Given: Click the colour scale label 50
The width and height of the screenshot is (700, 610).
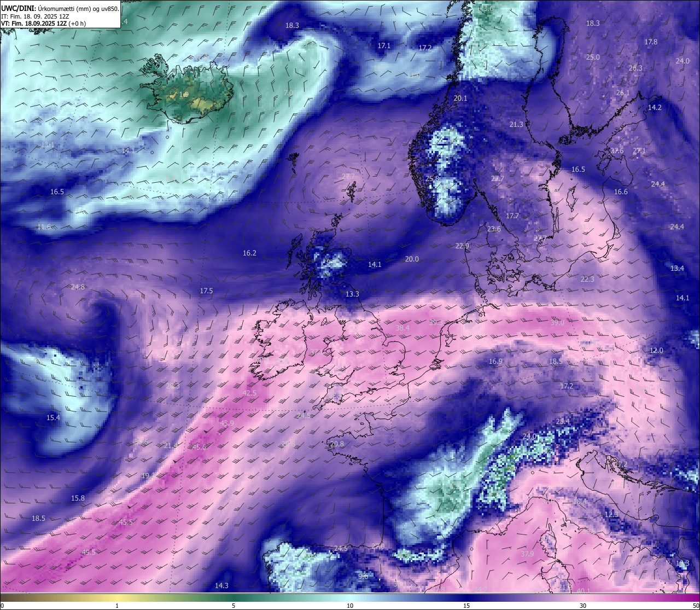Looking at the screenshot, I should click(696, 606).
